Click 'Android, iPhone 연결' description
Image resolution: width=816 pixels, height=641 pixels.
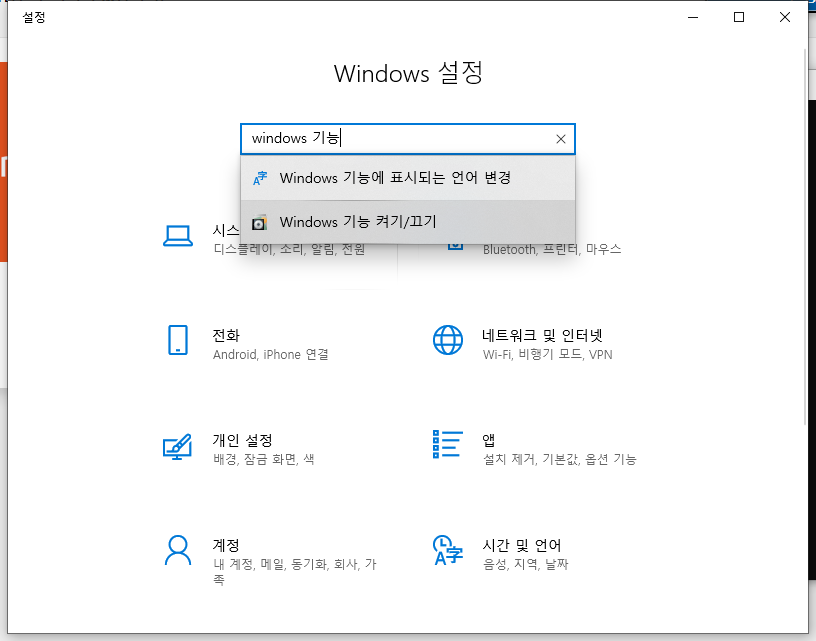(x=271, y=355)
